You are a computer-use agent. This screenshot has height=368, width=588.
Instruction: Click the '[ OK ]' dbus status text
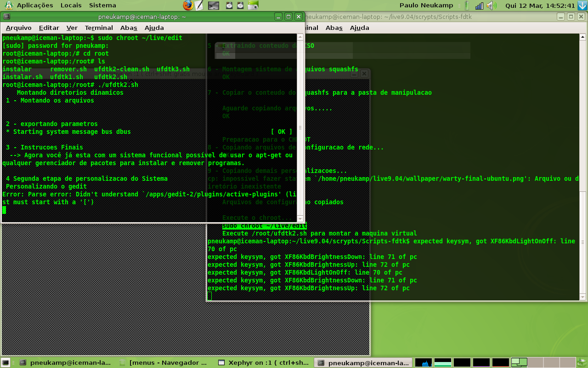pyautogui.click(x=282, y=132)
